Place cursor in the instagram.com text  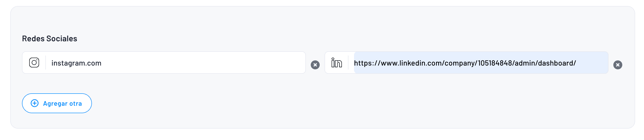[x=76, y=63]
